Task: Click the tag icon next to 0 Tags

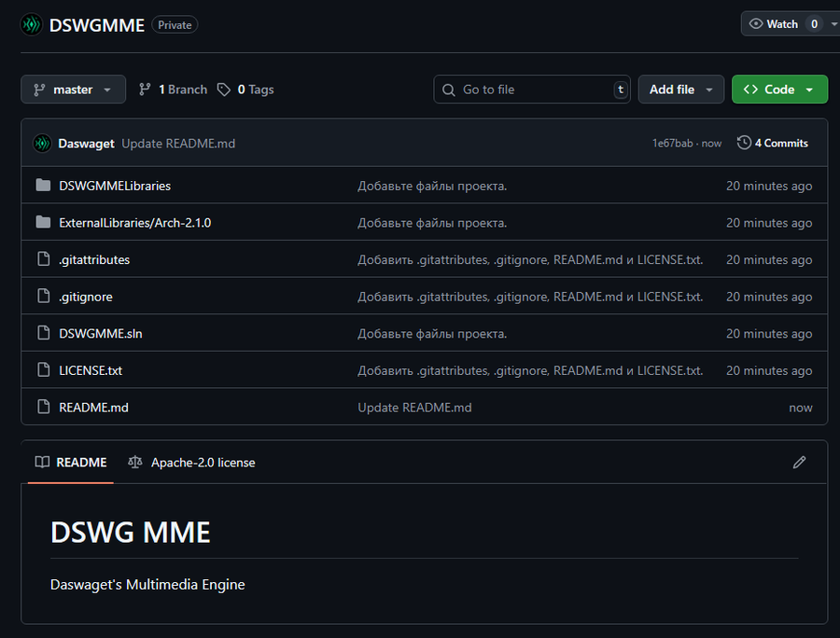Action: (223, 90)
